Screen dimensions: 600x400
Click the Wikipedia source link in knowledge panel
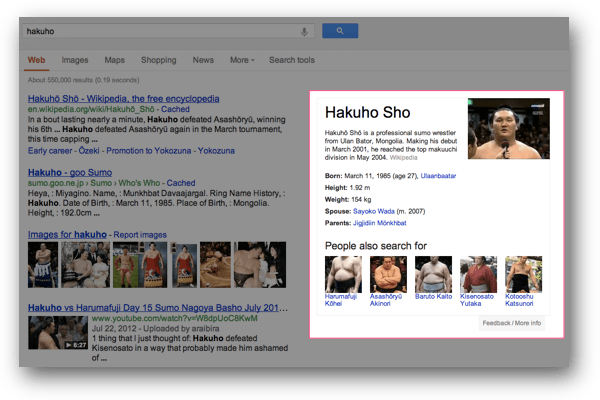[x=403, y=158]
